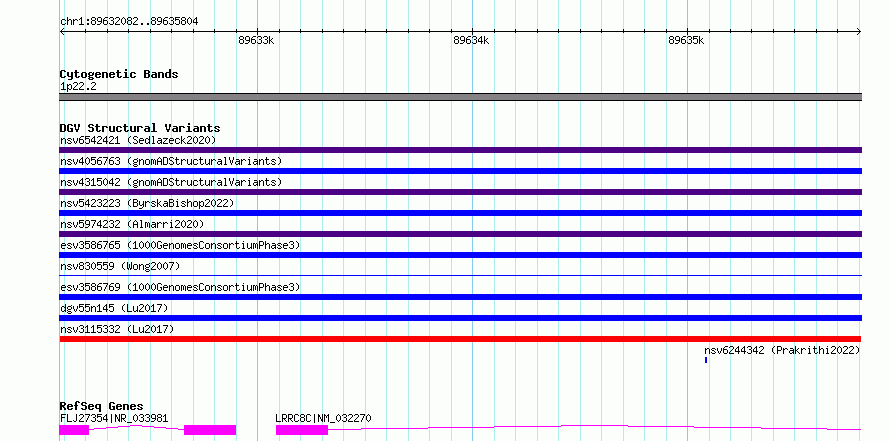Screen dimensions: 890x441
Task: Select the red nsv3115332 variant bar
Action: pos(460,339)
